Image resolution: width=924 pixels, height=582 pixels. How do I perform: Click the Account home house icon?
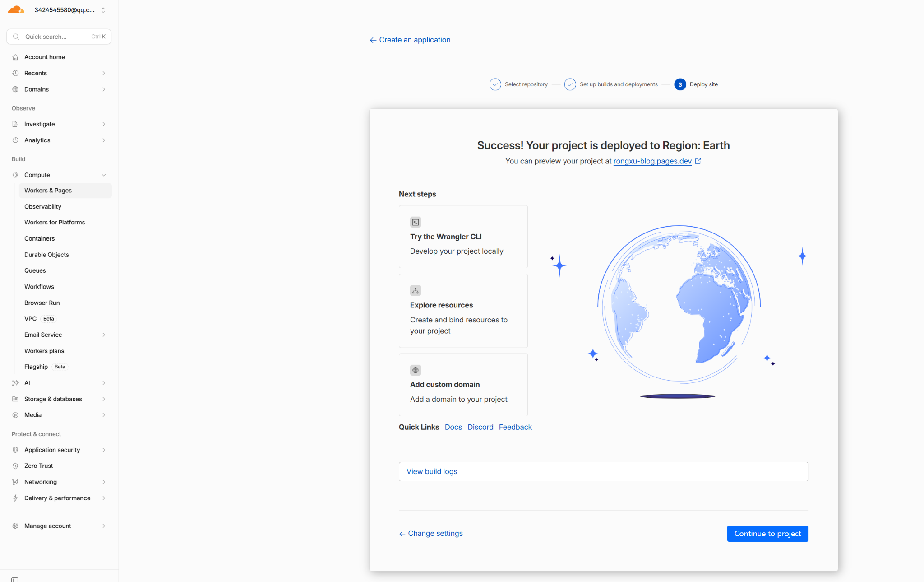coord(15,57)
